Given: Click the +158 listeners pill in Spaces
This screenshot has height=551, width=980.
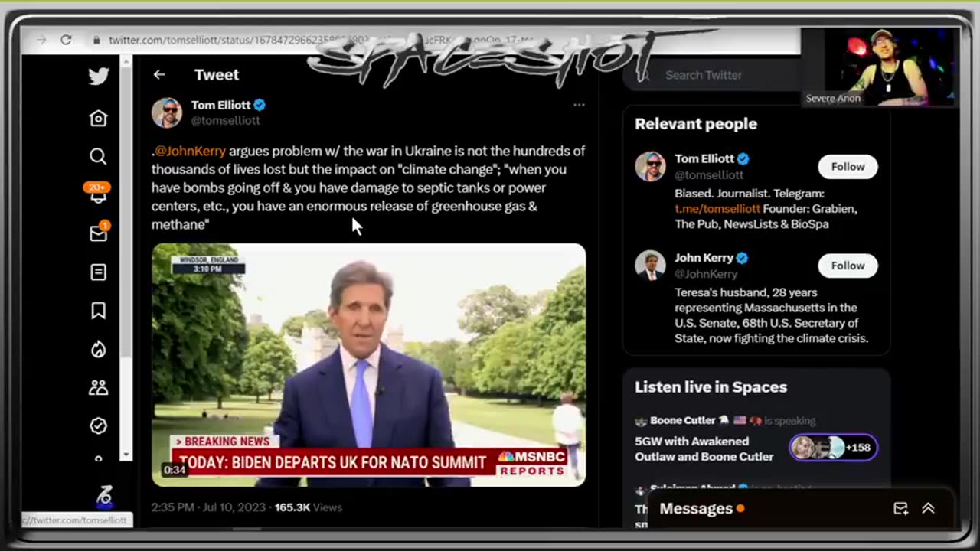Looking at the screenshot, I should coord(833,448).
